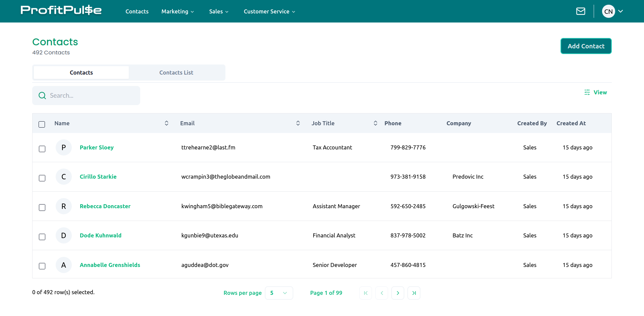
Task: Click the Assistant Manager job title
Action: coord(336,206)
